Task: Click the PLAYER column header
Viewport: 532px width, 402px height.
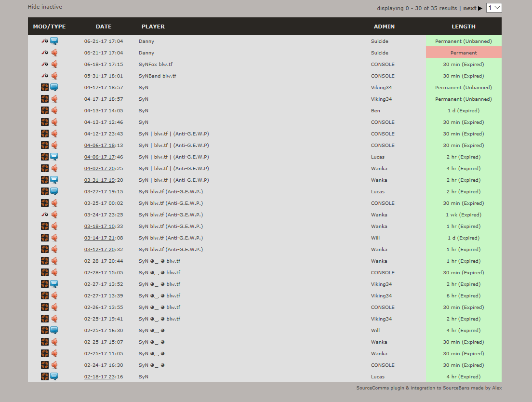Action: 153,27
